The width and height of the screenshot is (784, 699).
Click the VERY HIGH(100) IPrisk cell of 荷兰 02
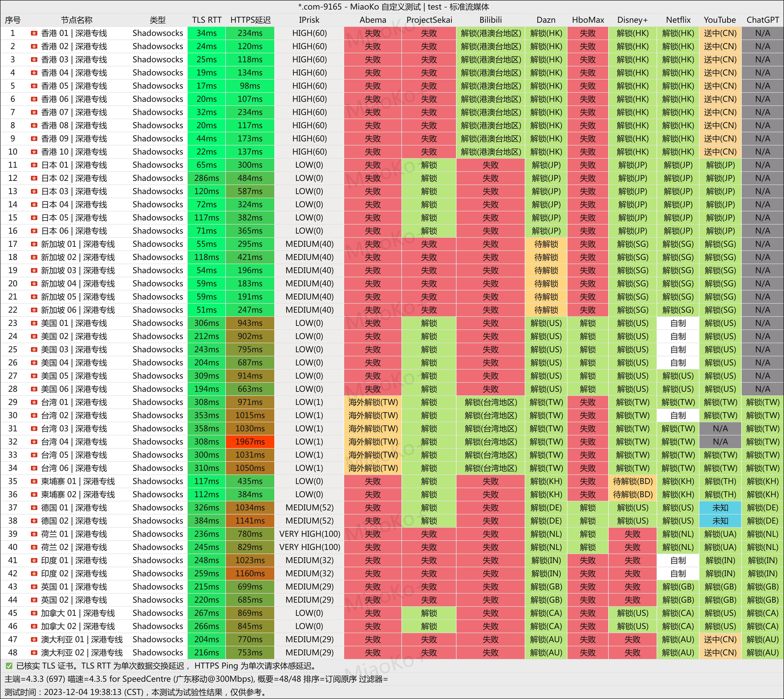309,547
